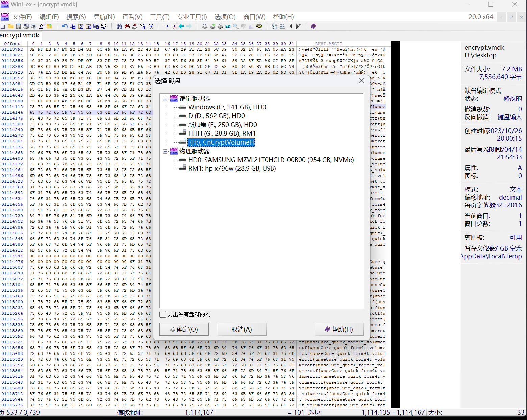Click the Copy Block icon
The width and height of the screenshot is (527, 420).
(x=73, y=26)
